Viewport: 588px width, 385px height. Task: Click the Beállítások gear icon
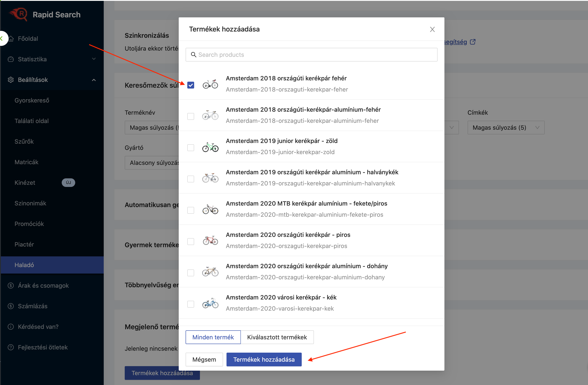(11, 80)
